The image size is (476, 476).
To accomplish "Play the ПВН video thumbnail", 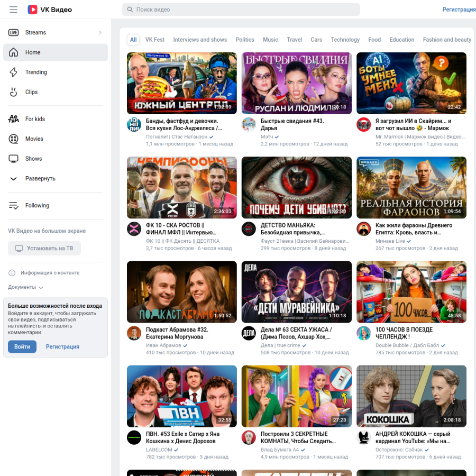I will [182, 396].
